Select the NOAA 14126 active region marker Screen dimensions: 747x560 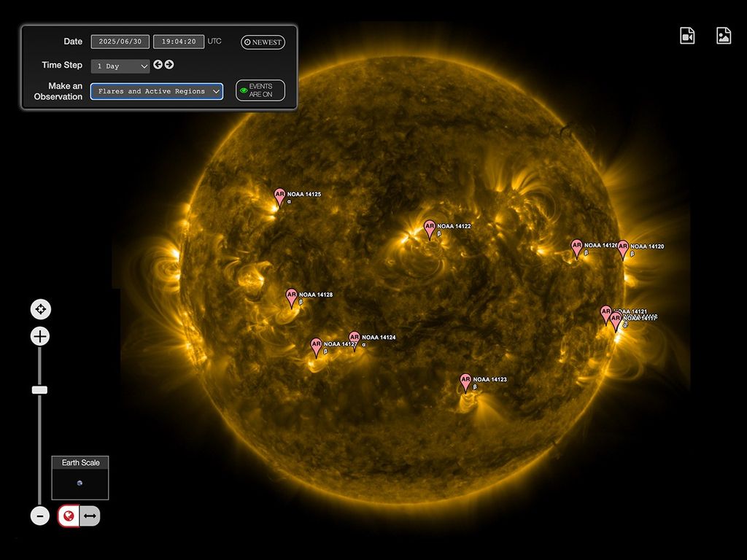tap(577, 249)
